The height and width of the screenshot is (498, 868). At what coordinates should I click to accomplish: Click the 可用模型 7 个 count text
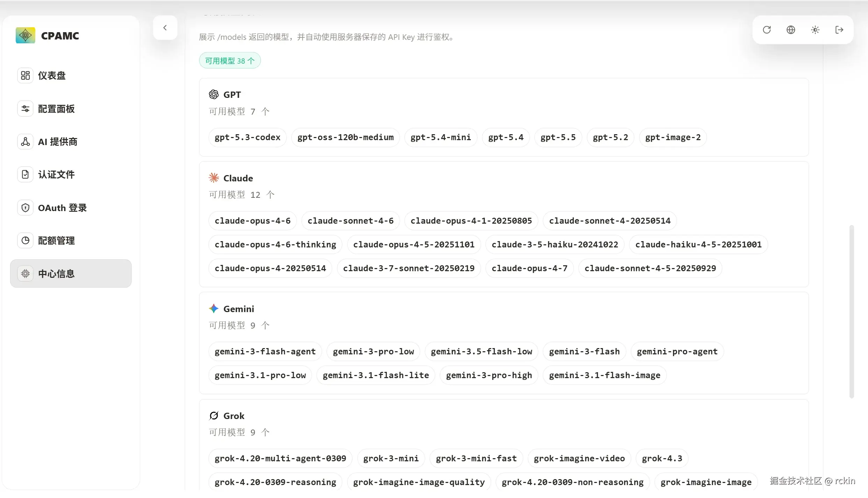click(x=239, y=111)
